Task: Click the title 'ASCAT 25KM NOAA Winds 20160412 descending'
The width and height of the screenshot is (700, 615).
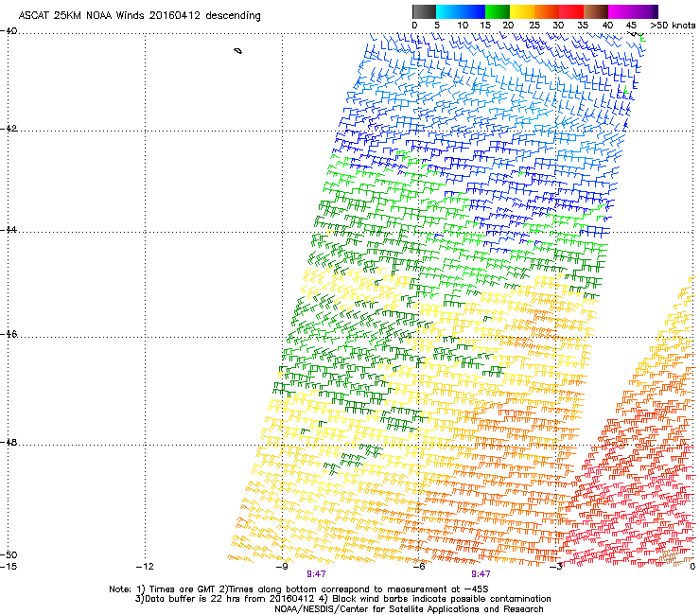Action: [139, 16]
